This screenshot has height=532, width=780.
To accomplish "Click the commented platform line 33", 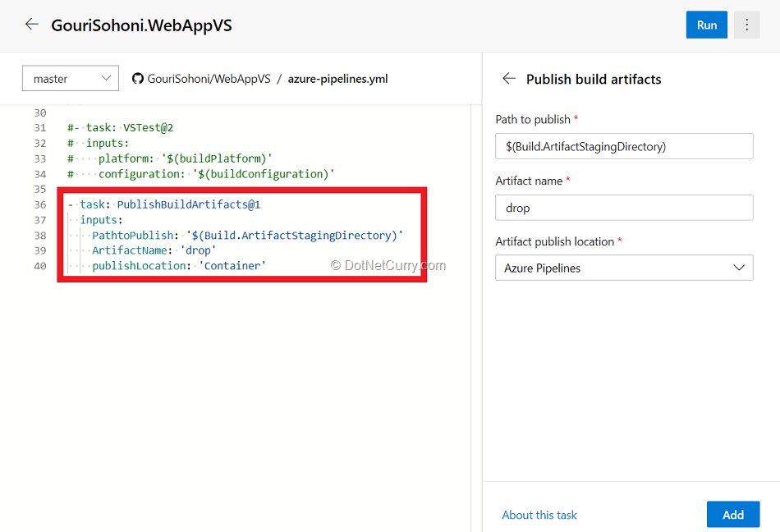I will tap(170, 158).
